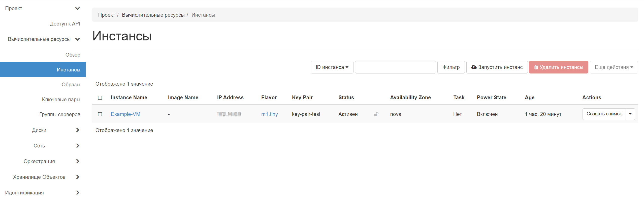The height and width of the screenshot is (202, 644).
Task: Expand the Диски sidebar section
Action: point(77,130)
